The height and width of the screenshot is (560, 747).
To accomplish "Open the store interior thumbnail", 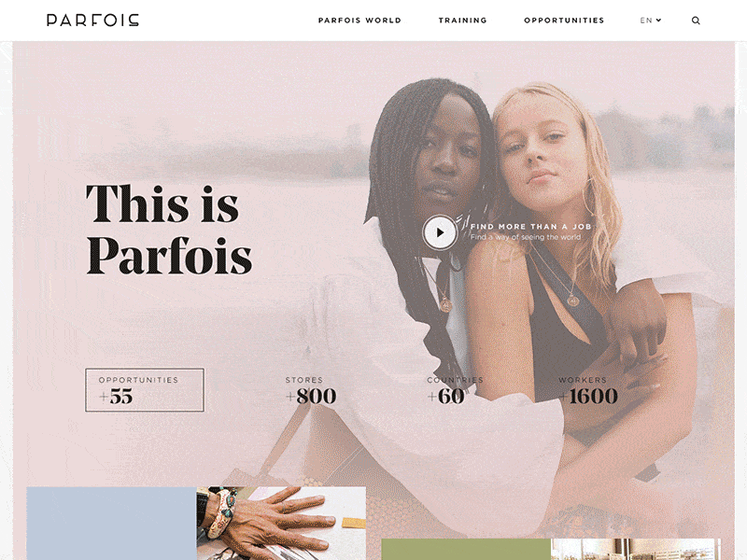I will click(636, 550).
